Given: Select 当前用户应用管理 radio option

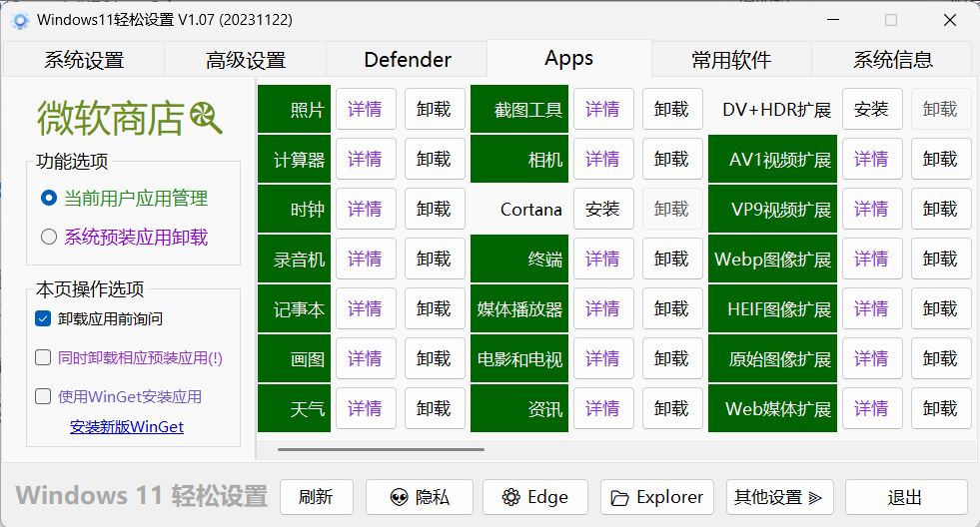Looking at the screenshot, I should (x=49, y=198).
